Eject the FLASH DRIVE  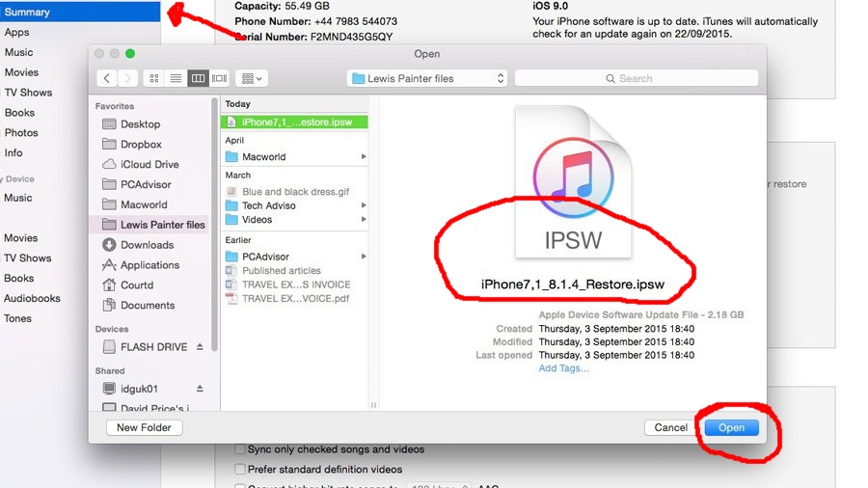[200, 347]
